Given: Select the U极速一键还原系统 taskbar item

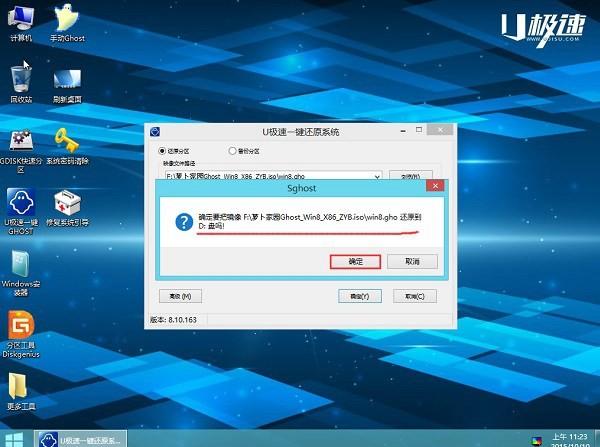Looking at the screenshot, I should (81, 439).
